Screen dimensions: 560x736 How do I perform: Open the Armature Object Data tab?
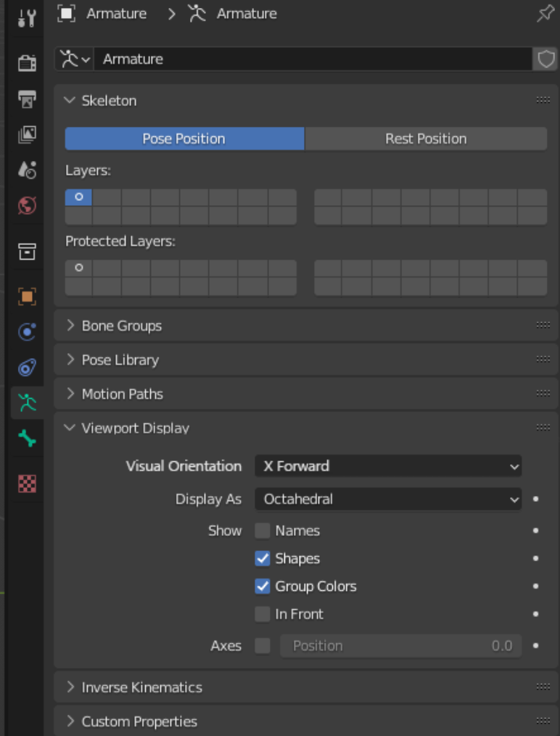(27, 402)
